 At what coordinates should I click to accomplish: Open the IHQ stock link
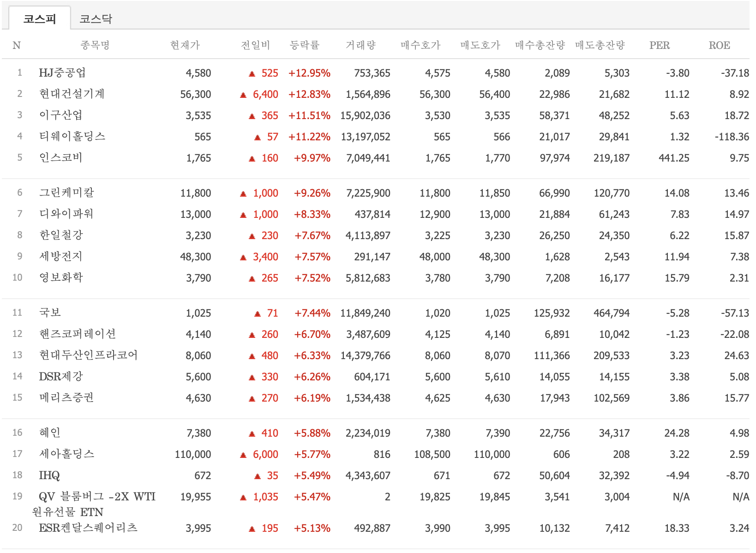[x=49, y=475]
